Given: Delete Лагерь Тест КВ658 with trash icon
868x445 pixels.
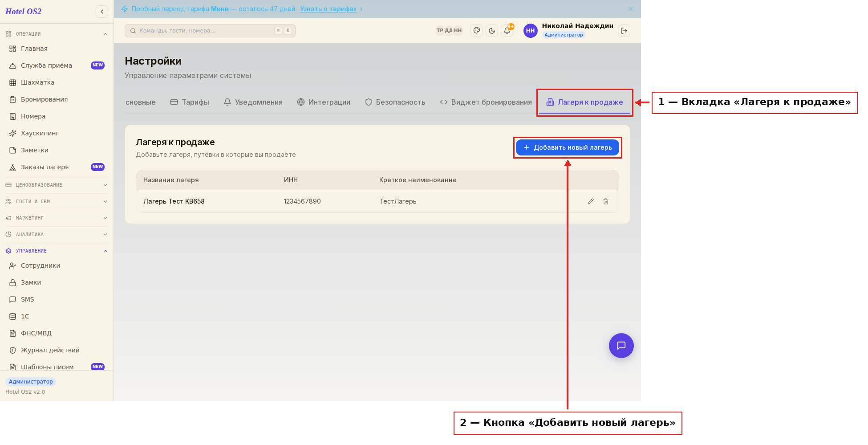Looking at the screenshot, I should click(x=606, y=201).
